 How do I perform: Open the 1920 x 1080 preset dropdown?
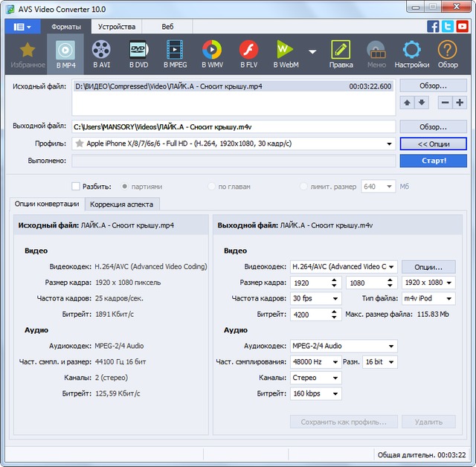click(x=428, y=283)
